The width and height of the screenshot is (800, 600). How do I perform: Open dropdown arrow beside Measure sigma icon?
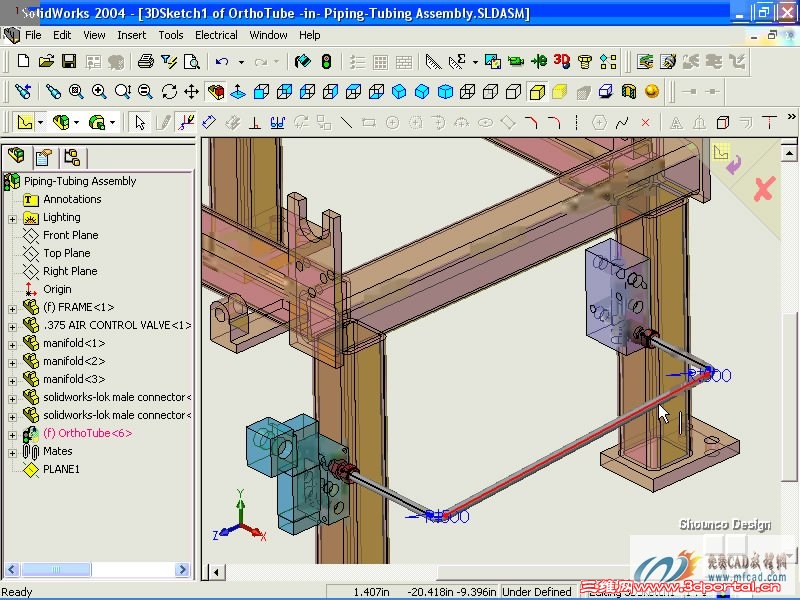[x=475, y=62]
